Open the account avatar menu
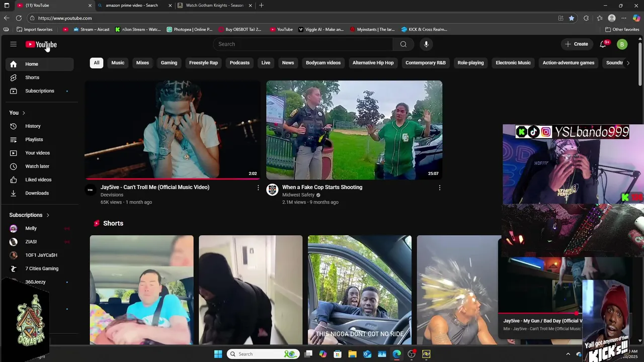 coord(622,44)
